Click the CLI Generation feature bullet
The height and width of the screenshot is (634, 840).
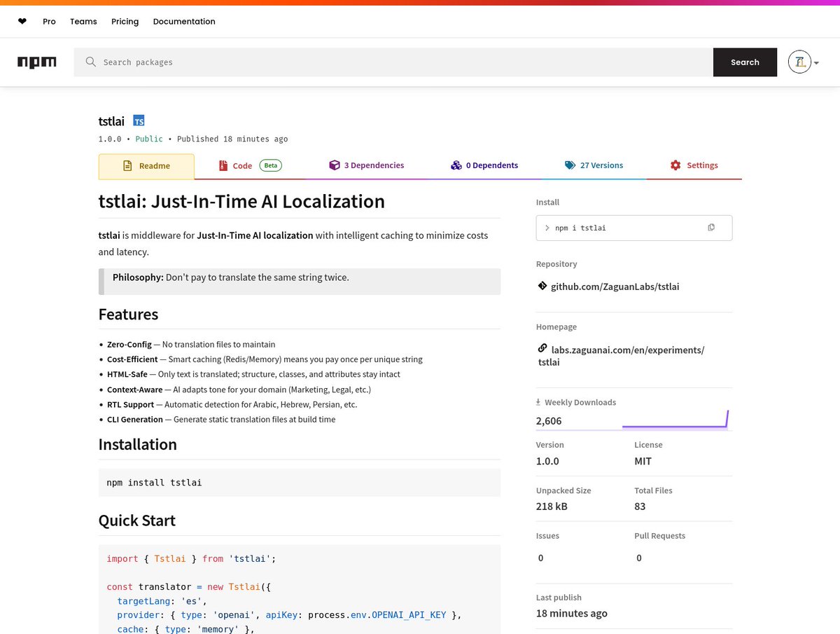221,420
